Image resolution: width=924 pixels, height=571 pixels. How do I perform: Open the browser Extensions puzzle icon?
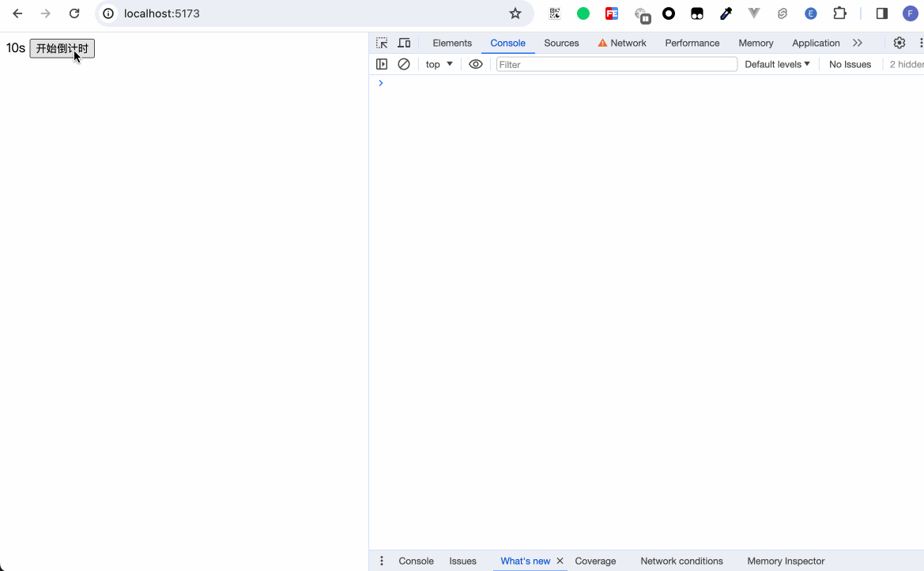(839, 13)
